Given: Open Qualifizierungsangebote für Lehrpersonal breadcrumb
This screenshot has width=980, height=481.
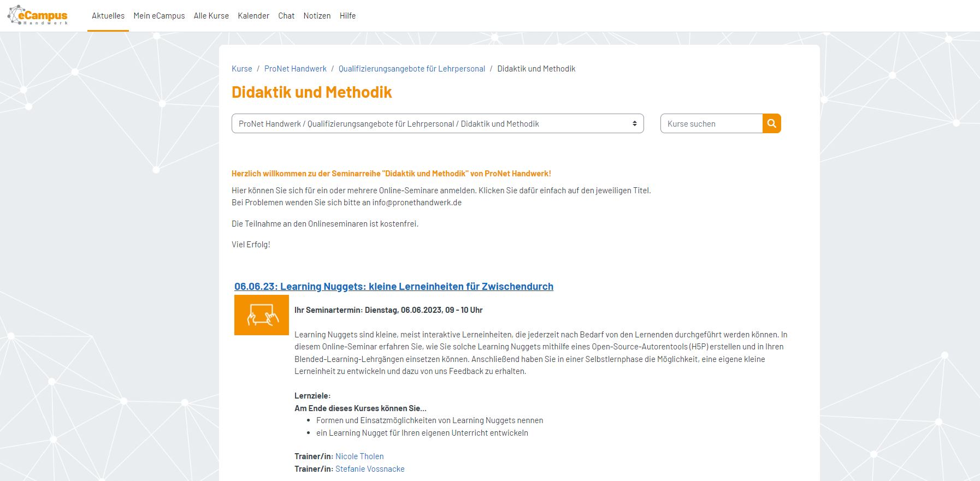Looking at the screenshot, I should pyautogui.click(x=412, y=69).
